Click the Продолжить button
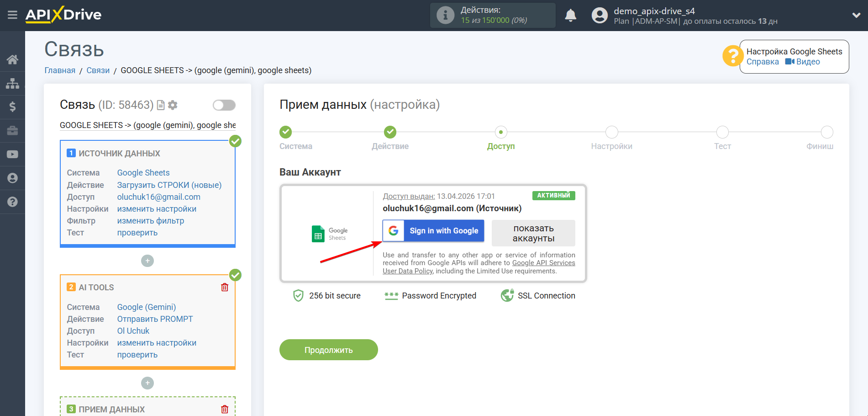 (x=328, y=350)
